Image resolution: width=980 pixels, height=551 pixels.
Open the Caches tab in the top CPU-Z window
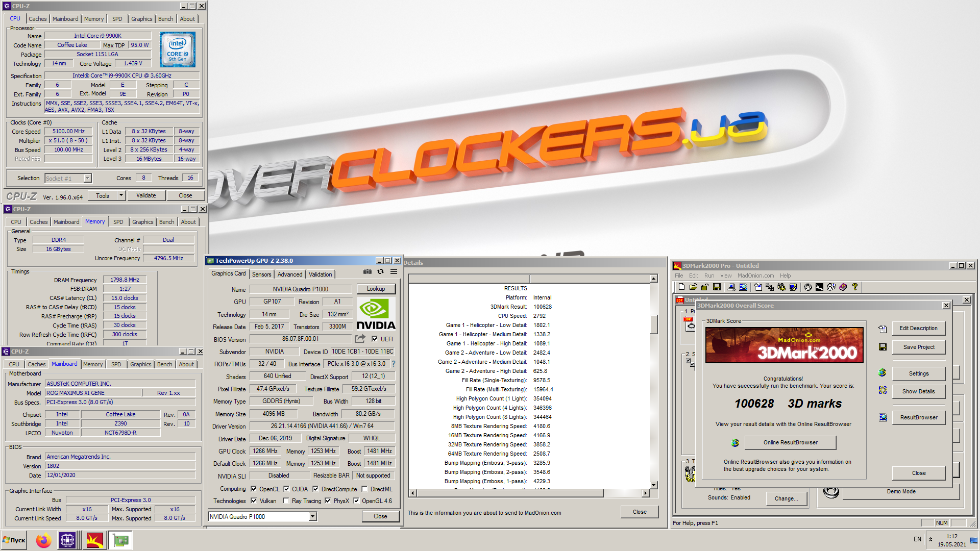click(38, 19)
